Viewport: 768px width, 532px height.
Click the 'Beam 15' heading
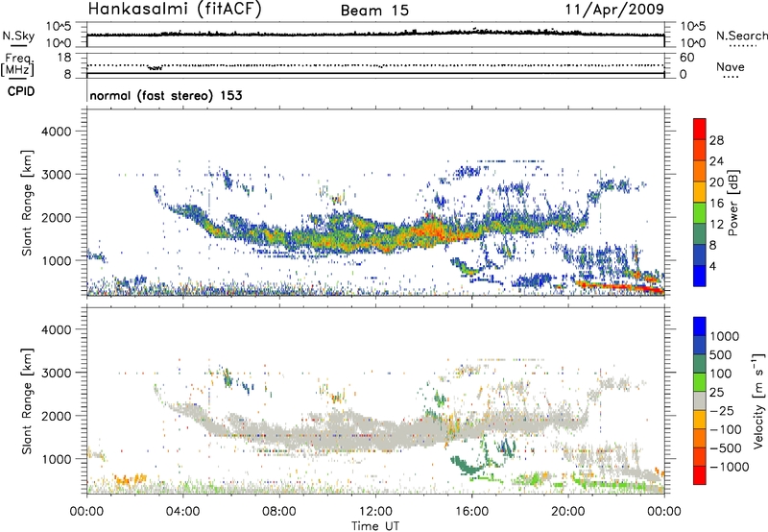[x=374, y=11]
